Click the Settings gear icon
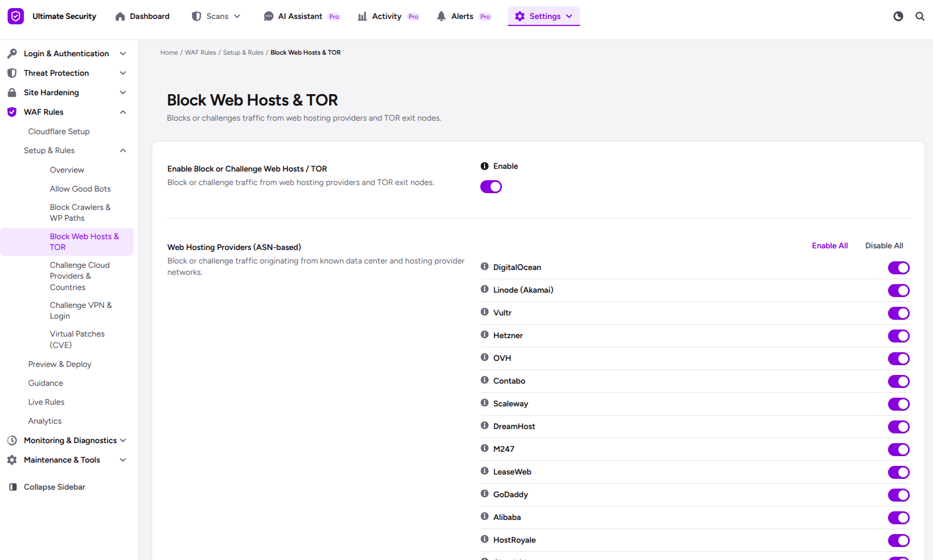 coord(520,16)
